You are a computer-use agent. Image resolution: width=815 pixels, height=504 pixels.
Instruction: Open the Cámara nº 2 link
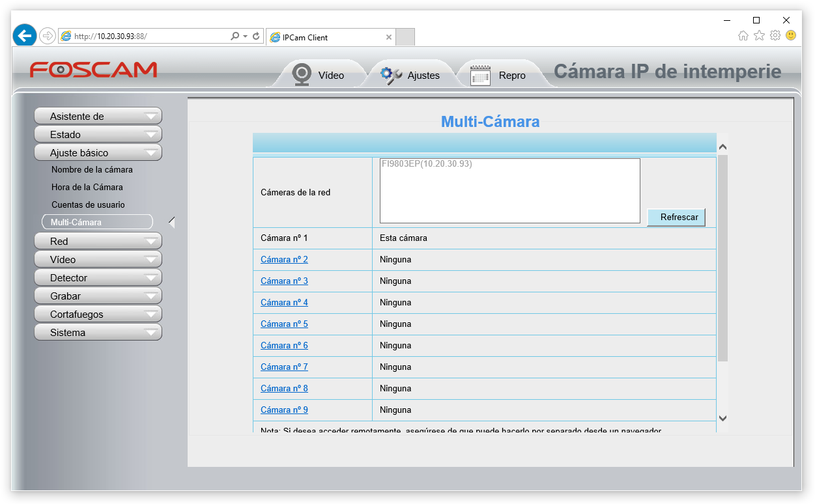pos(284,259)
